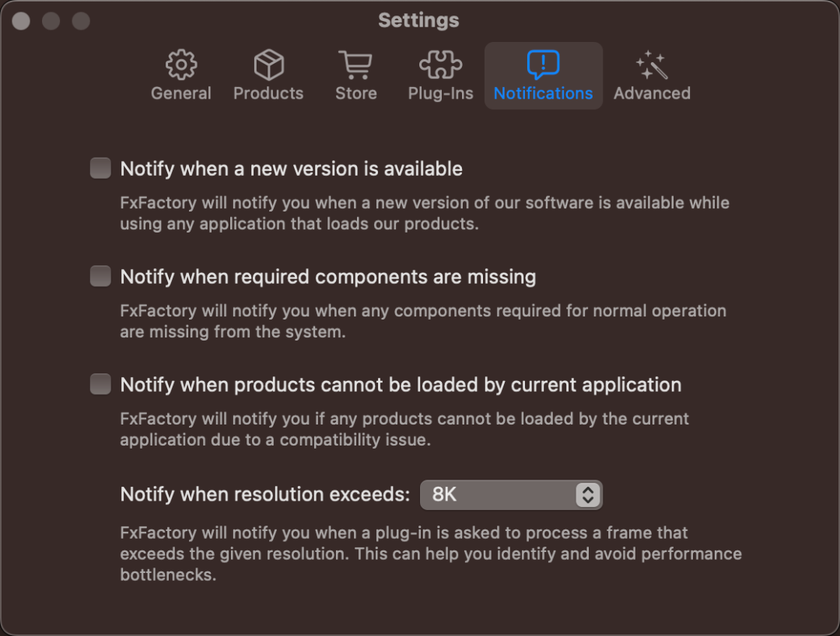Select the Notifications speech bubble icon

tap(543, 65)
